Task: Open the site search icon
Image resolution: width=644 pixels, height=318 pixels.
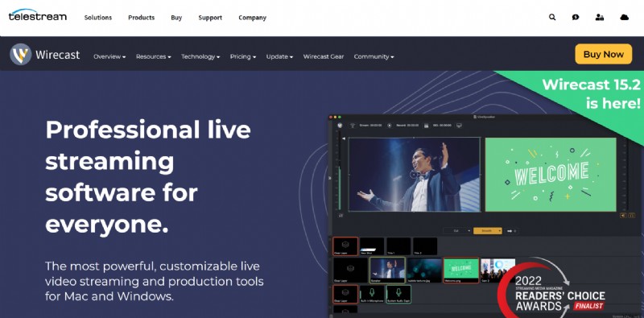Action: 552,17
